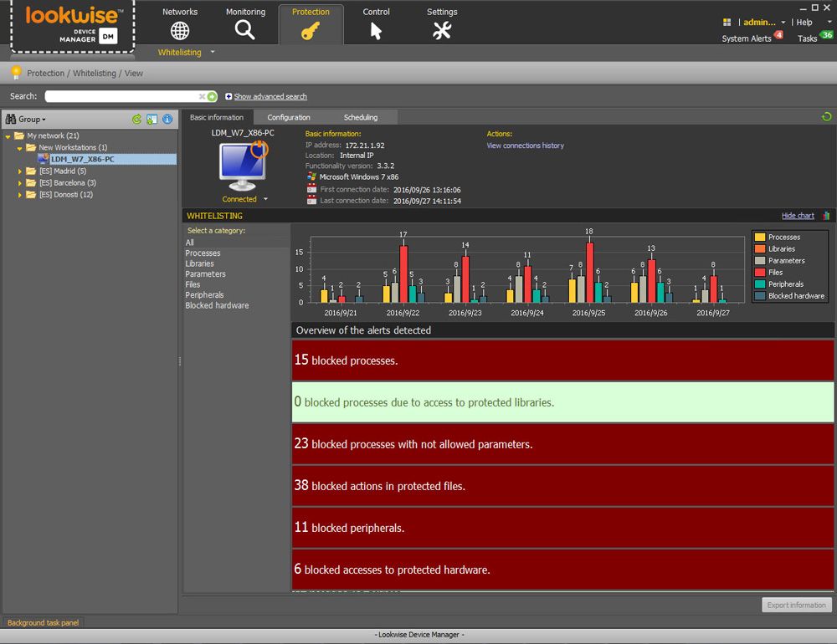This screenshot has height=644, width=837.
Task: Open the Group dropdown
Action: (32, 120)
